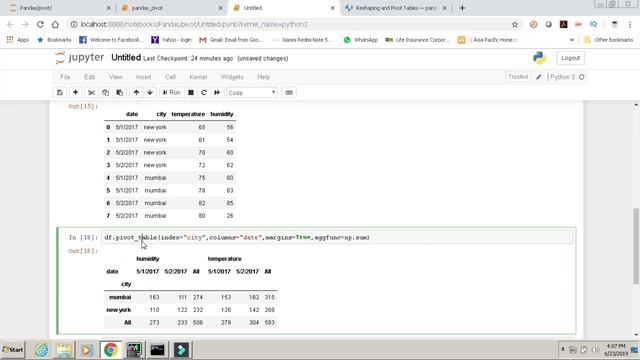640x360 pixels.
Task: Expand the Other bookmarks folder
Action: (x=609, y=40)
